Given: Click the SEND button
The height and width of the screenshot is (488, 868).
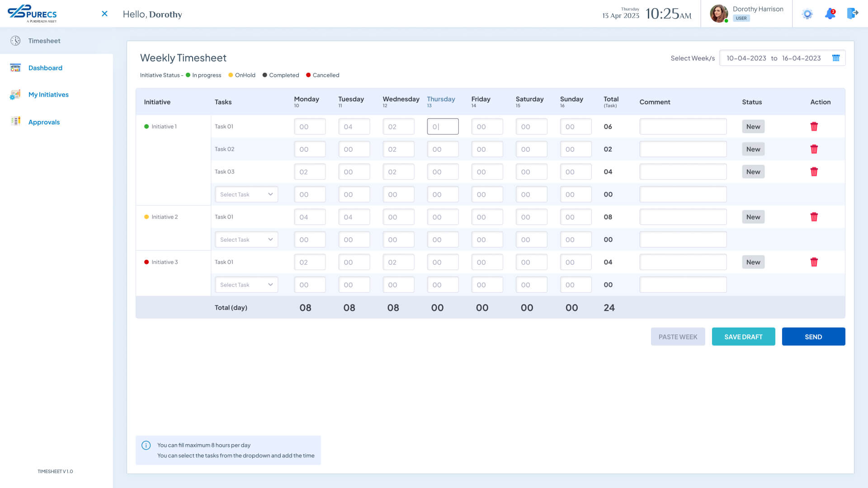Looking at the screenshot, I should pos(813,337).
